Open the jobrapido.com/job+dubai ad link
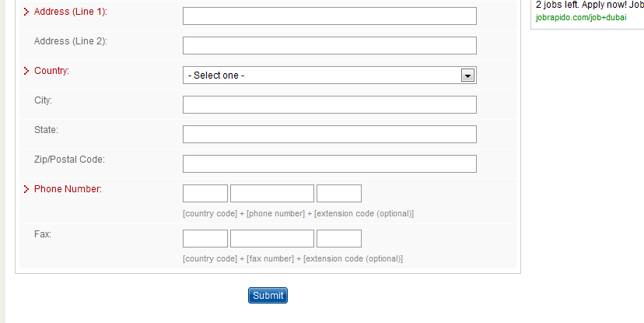Screen dimensions: 644x323 point(581,17)
